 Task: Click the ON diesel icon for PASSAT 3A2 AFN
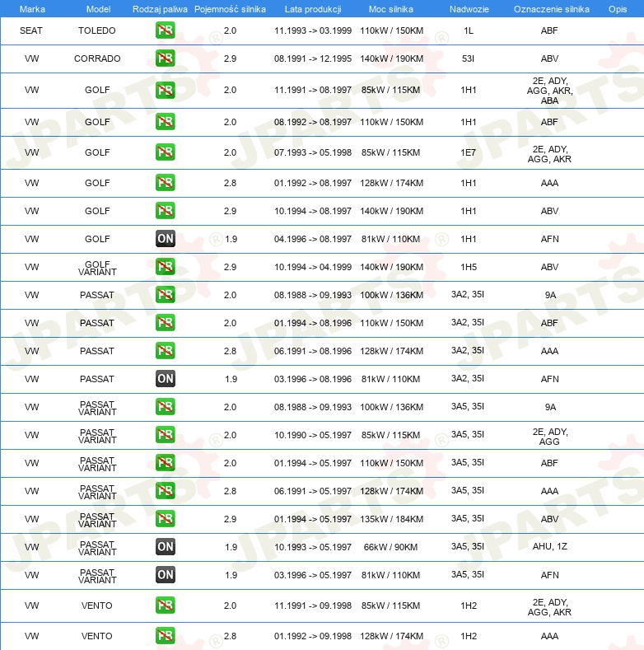tap(166, 378)
